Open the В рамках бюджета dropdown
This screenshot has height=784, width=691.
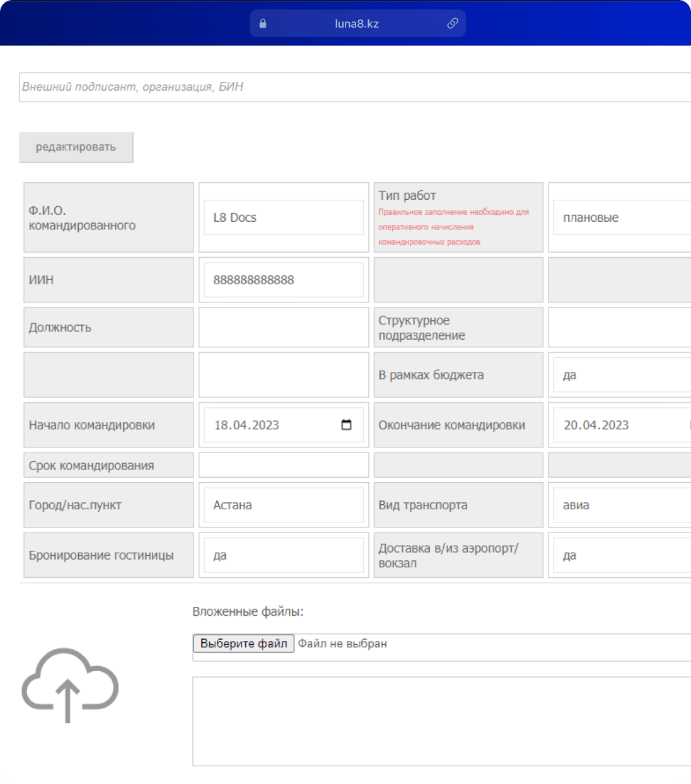pyautogui.click(x=622, y=375)
